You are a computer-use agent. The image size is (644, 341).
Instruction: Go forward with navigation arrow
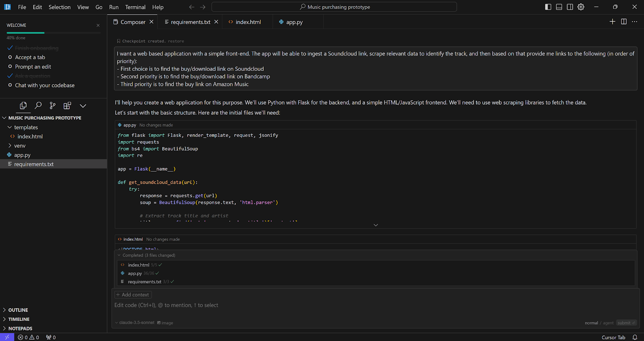pos(203,7)
